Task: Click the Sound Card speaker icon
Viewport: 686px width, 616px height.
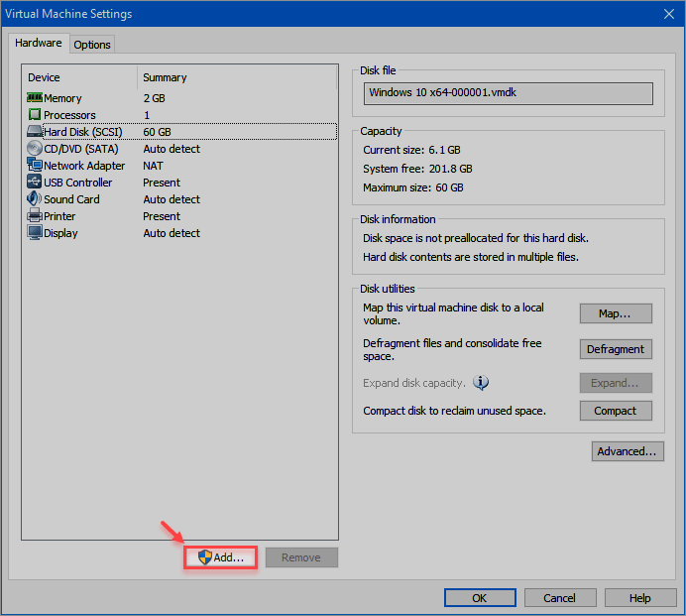Action: pyautogui.click(x=35, y=199)
